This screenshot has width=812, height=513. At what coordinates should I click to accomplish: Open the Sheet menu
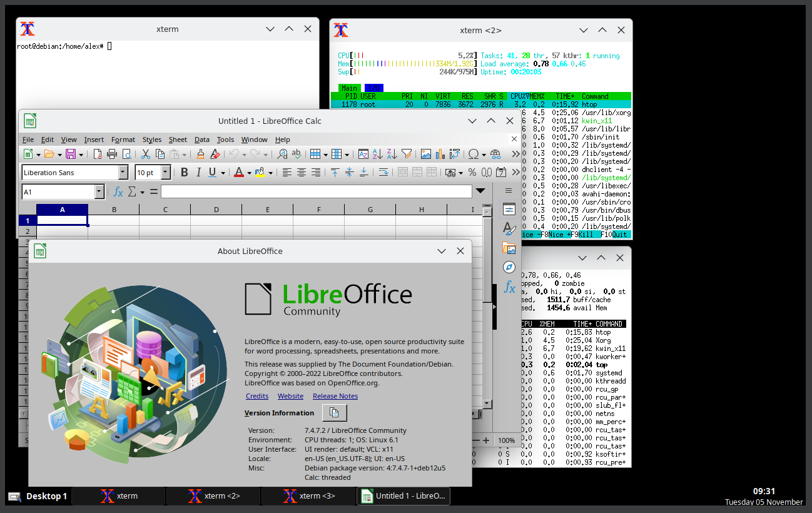(178, 140)
